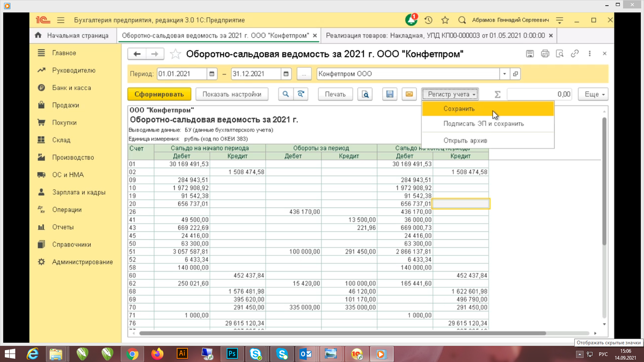
Task: Switch to the Начальная страница tab
Action: coord(72,35)
